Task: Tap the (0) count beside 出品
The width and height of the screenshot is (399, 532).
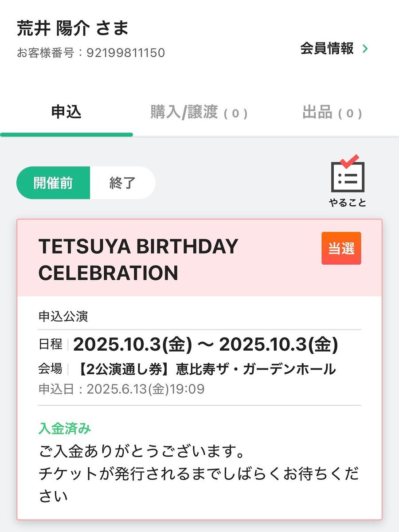Action: pyautogui.click(x=350, y=113)
